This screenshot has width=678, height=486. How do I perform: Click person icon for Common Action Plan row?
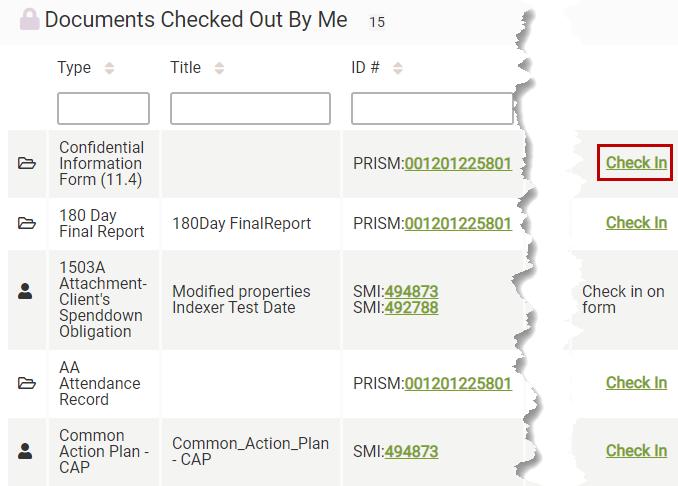pyautogui.click(x=27, y=451)
